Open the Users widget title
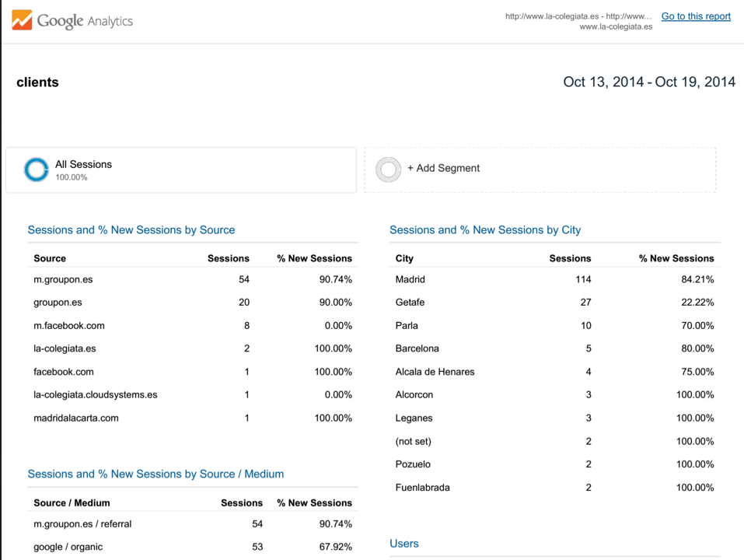Image resolution: width=744 pixels, height=560 pixels. coord(404,544)
